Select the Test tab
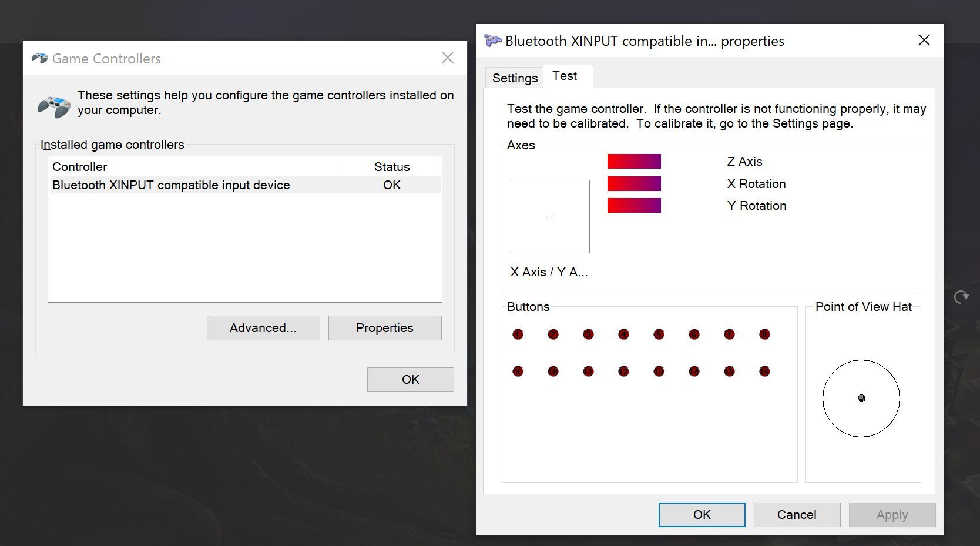The height and width of the screenshot is (546, 980). coord(565,76)
